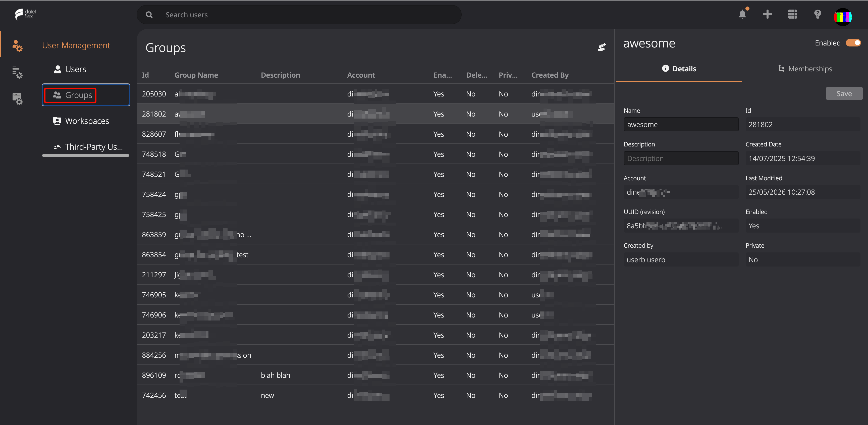This screenshot has height=425, width=868.
Task: Select group row with Id 863859
Action: [x=375, y=235]
